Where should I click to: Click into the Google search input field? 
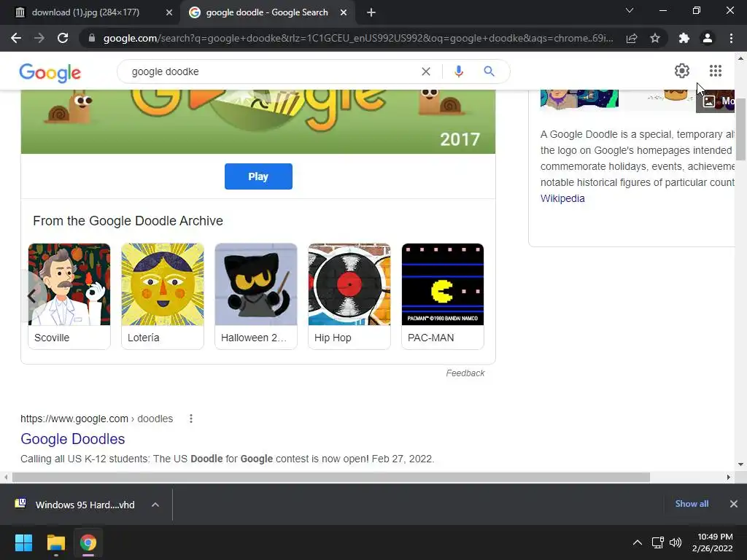coord(271,71)
